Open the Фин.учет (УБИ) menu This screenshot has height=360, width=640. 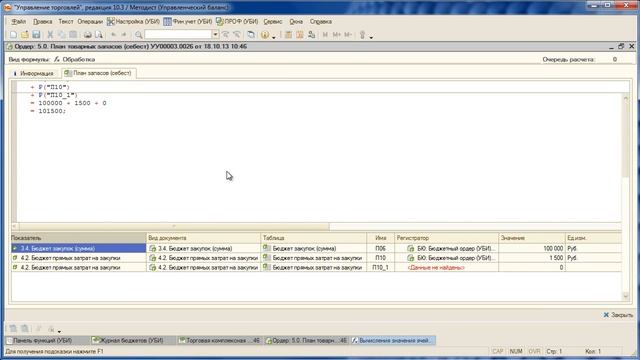point(188,22)
